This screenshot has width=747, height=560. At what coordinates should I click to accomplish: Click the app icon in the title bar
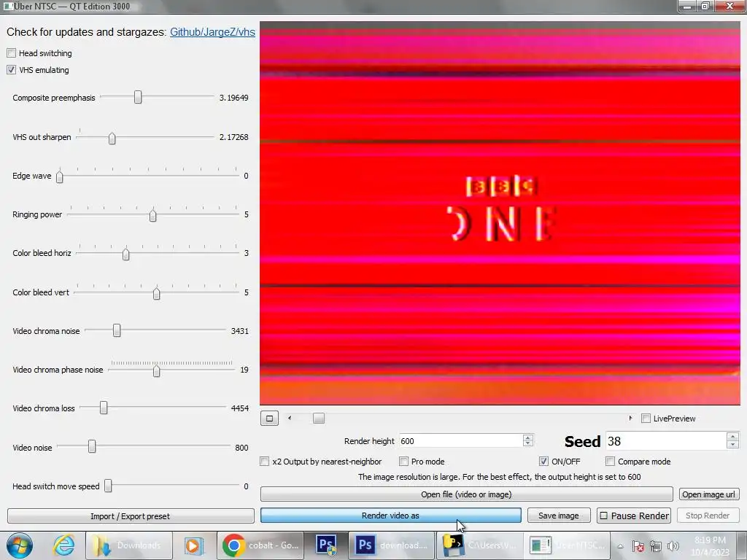pos(7,6)
